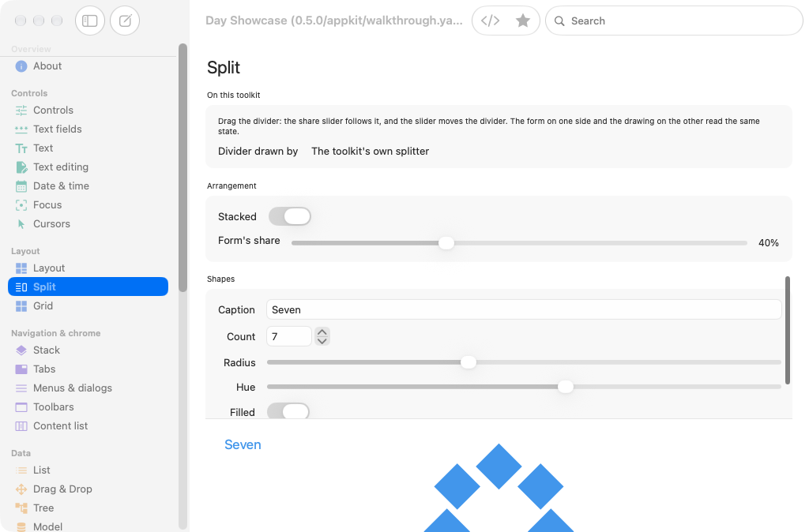The height and width of the screenshot is (532, 809).
Task: Click the Shapes form scrollbar
Action: pyautogui.click(x=788, y=331)
